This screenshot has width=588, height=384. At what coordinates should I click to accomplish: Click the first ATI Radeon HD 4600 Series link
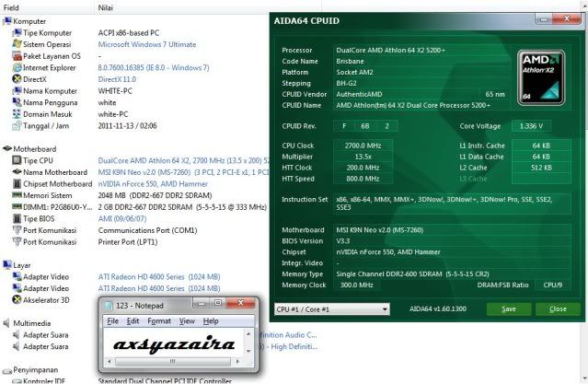coord(159,276)
